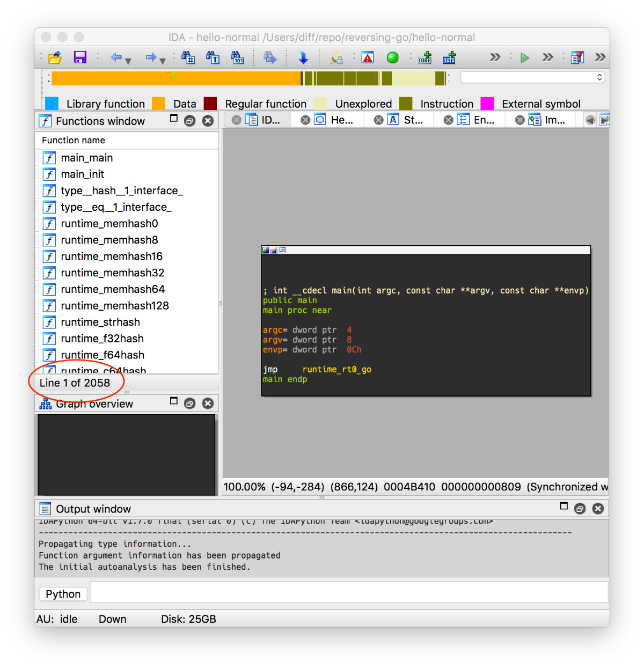Open the forward-arrow history dropdown

(x=163, y=61)
